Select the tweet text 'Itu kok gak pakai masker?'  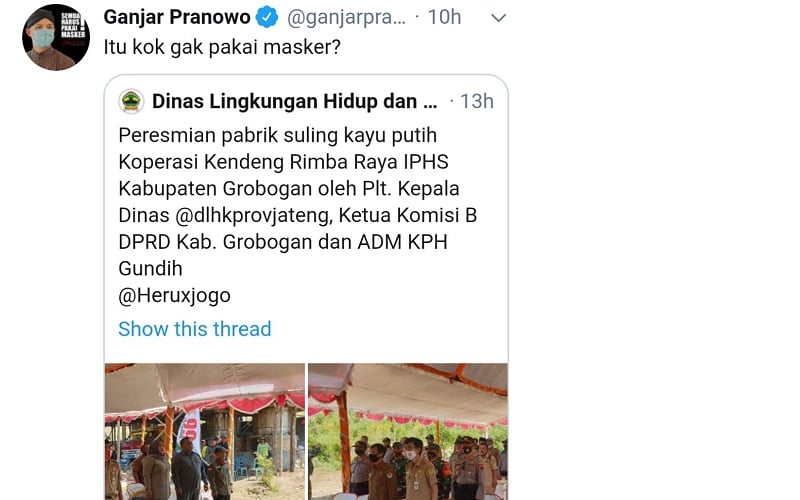click(x=222, y=47)
